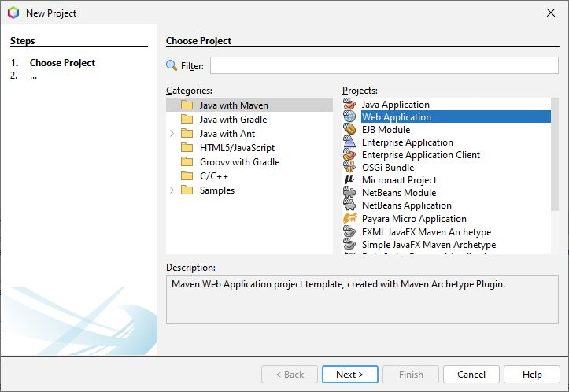Click the Cancel button

pyautogui.click(x=471, y=375)
